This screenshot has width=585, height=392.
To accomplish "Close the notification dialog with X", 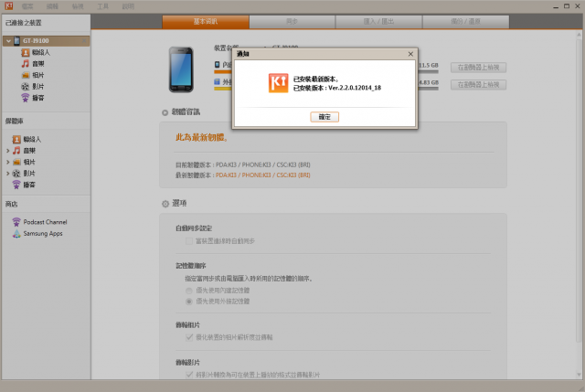I will pos(410,54).
